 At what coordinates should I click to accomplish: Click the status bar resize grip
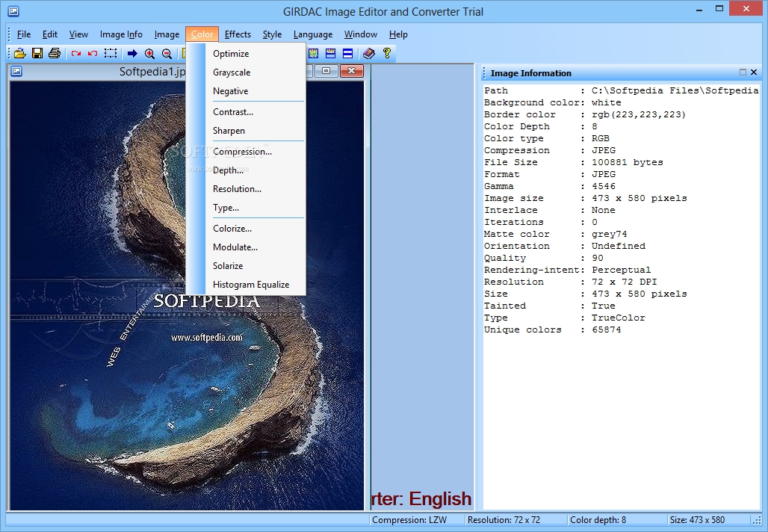click(756, 521)
